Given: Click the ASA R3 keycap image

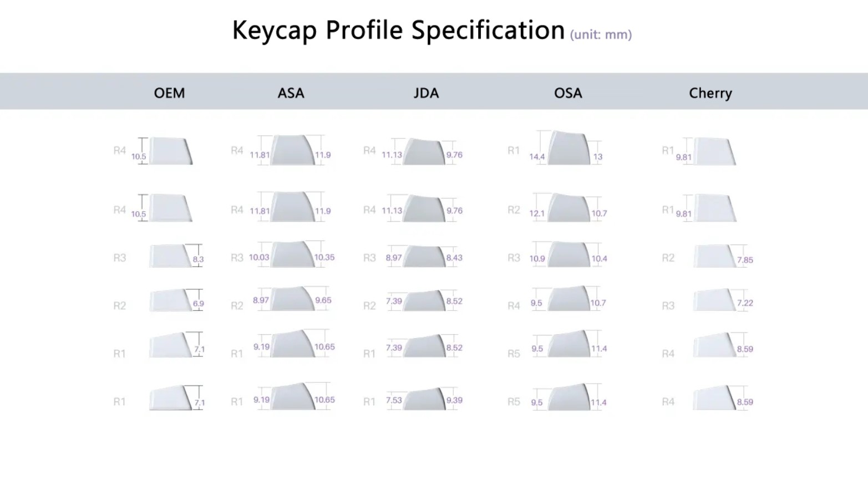Looking at the screenshot, I should click(292, 254).
